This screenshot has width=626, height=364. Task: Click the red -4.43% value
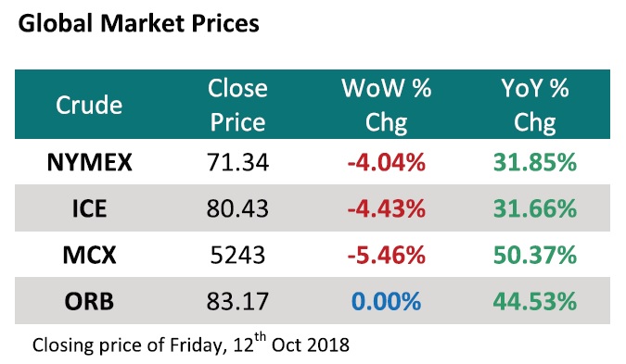(387, 208)
